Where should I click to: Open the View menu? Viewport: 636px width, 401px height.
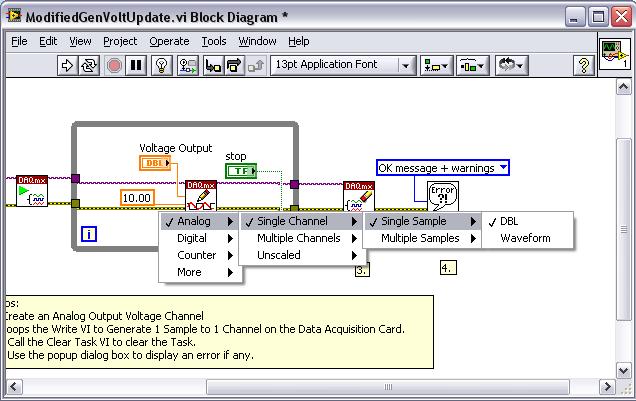click(x=80, y=41)
